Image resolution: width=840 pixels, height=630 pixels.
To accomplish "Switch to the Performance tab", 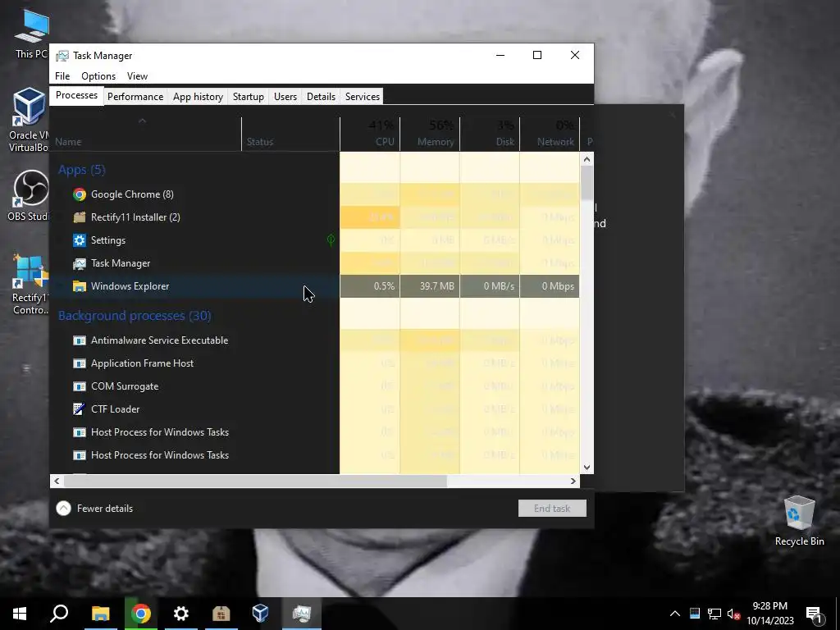I will (135, 97).
